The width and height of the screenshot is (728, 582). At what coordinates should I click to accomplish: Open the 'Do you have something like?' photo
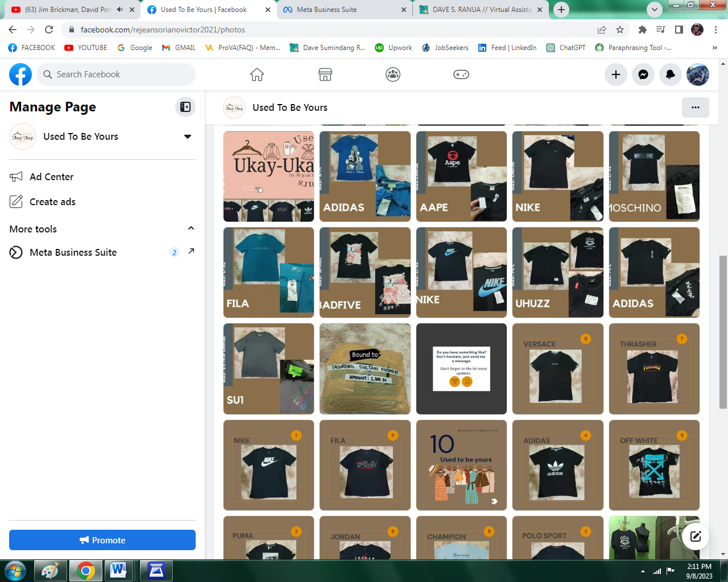[461, 369]
